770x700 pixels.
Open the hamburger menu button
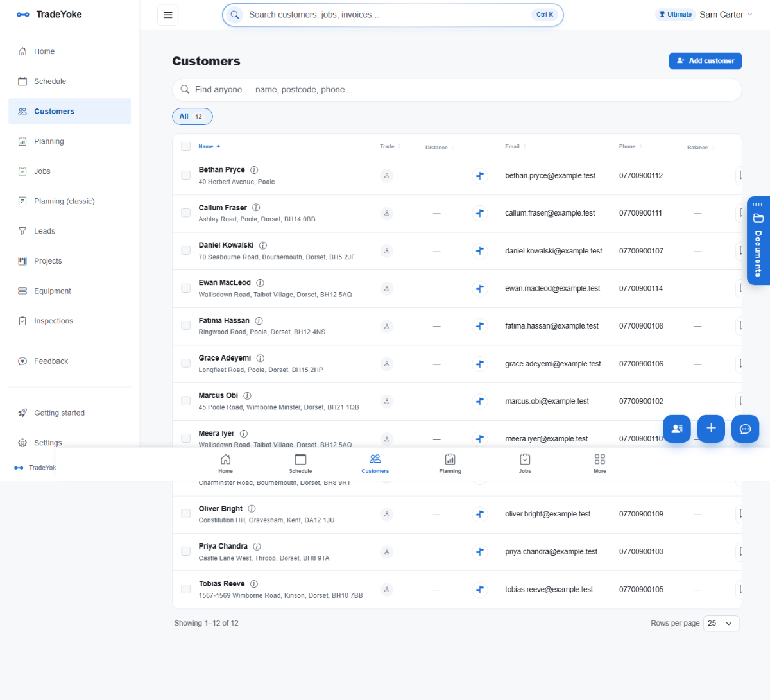coord(167,15)
